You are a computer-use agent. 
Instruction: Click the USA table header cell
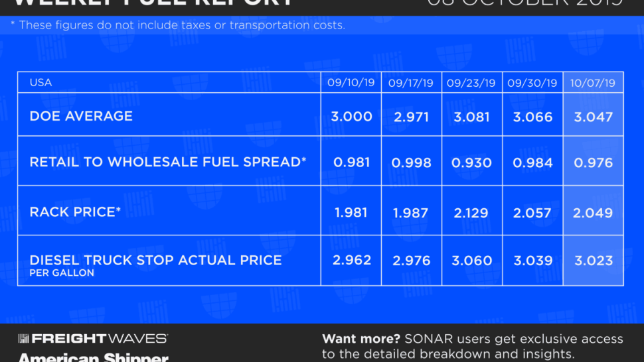click(40, 82)
